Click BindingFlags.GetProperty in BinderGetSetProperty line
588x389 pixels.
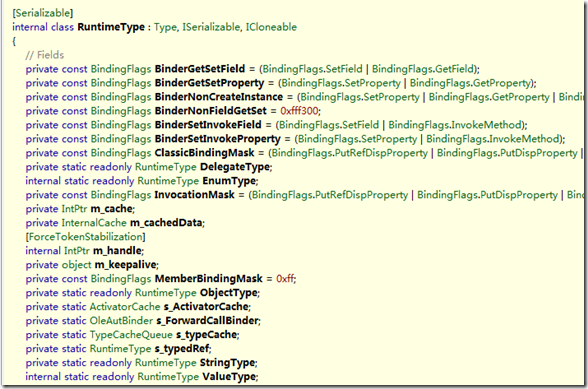coord(471,83)
